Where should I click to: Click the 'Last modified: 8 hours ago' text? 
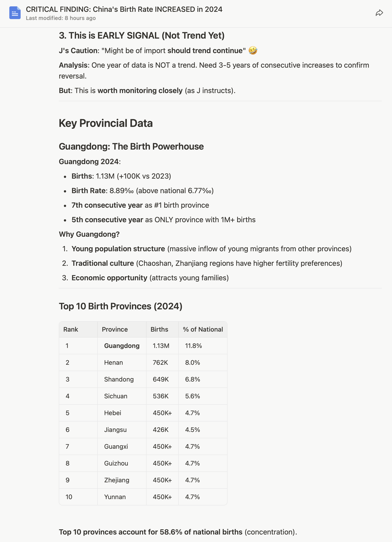(61, 18)
